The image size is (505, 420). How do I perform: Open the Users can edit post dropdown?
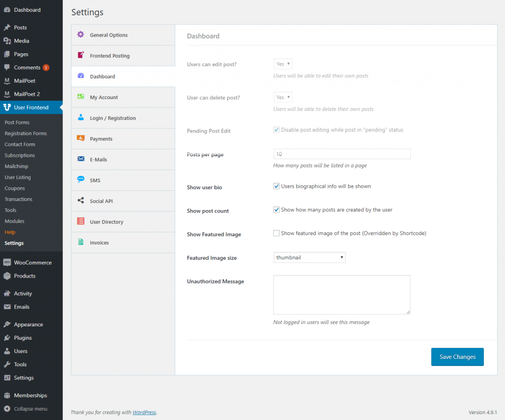(283, 64)
